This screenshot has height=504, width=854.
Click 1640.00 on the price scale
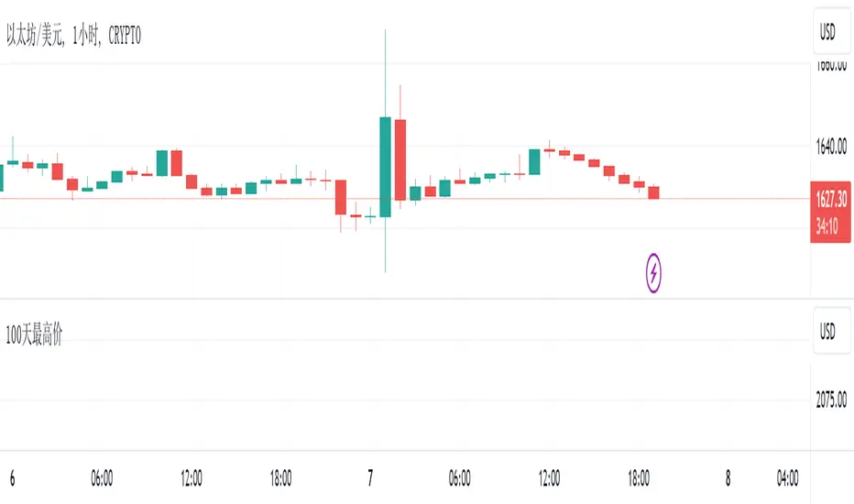click(x=830, y=146)
